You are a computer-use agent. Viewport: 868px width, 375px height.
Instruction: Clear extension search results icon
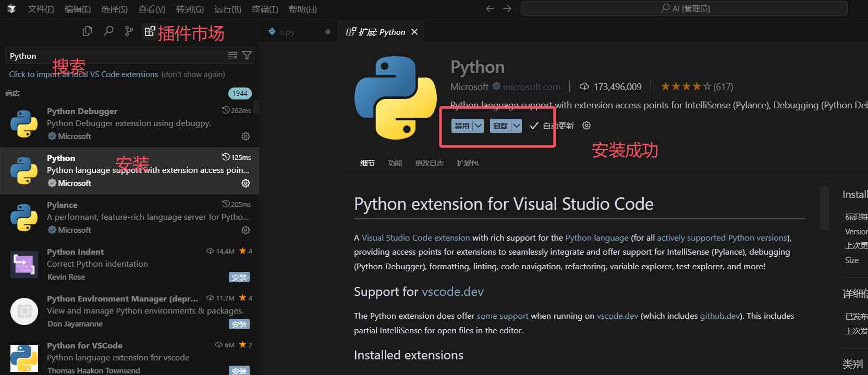coord(233,55)
